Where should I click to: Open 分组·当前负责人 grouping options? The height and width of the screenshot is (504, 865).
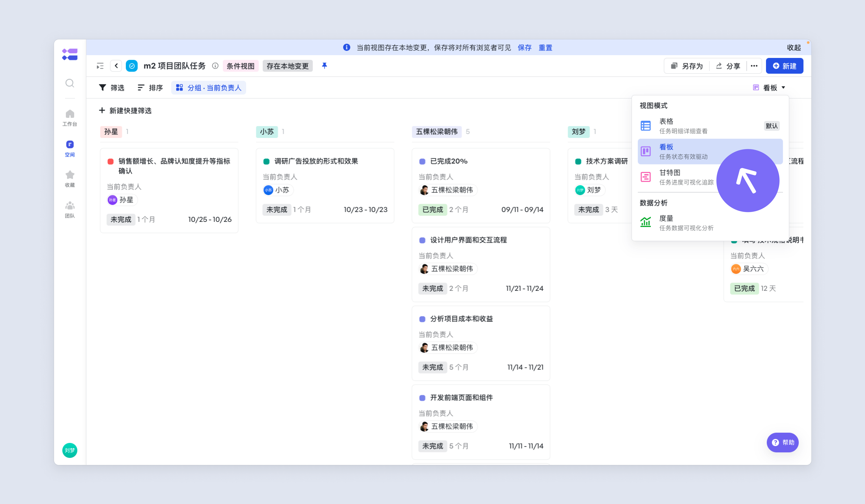click(209, 88)
